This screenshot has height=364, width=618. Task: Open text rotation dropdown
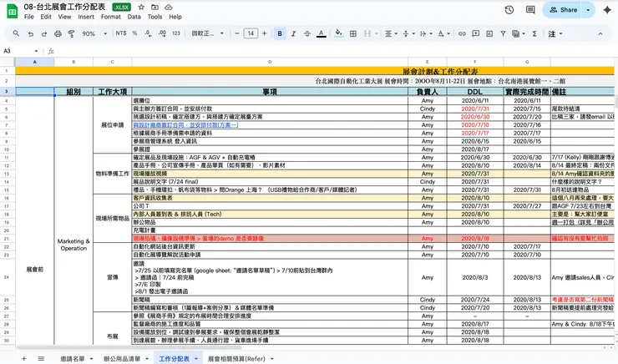tap(443, 34)
